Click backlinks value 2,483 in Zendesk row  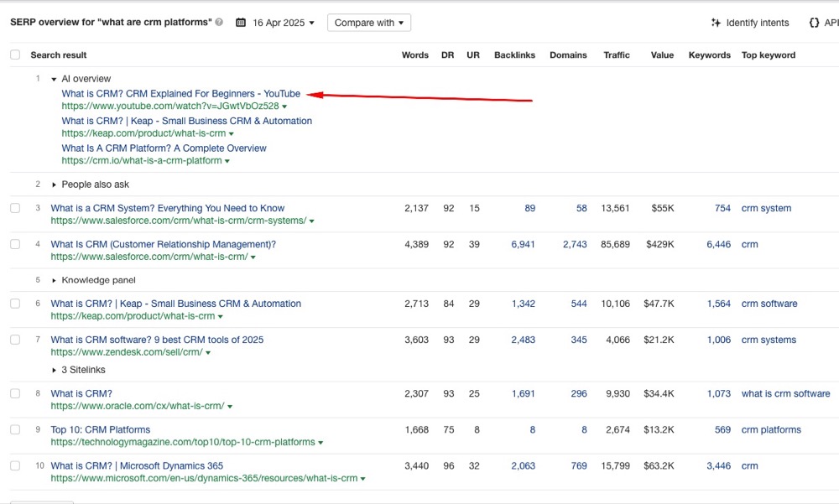pos(524,340)
